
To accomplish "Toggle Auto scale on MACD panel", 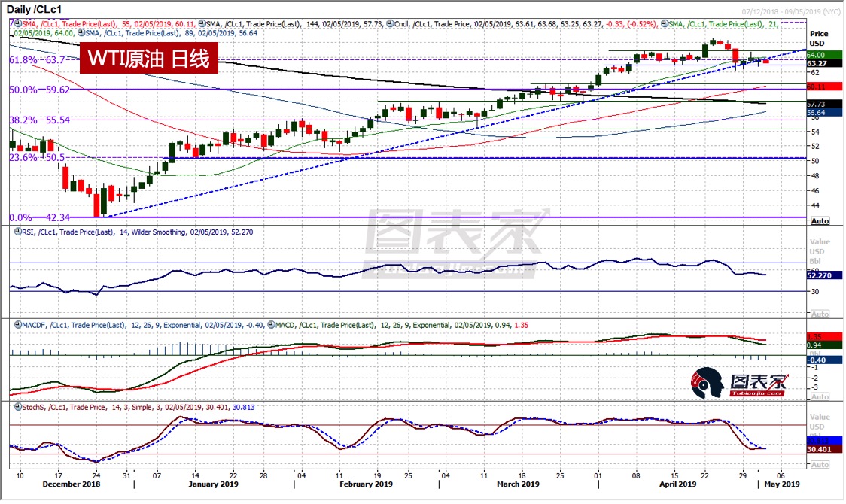I will [x=819, y=396].
